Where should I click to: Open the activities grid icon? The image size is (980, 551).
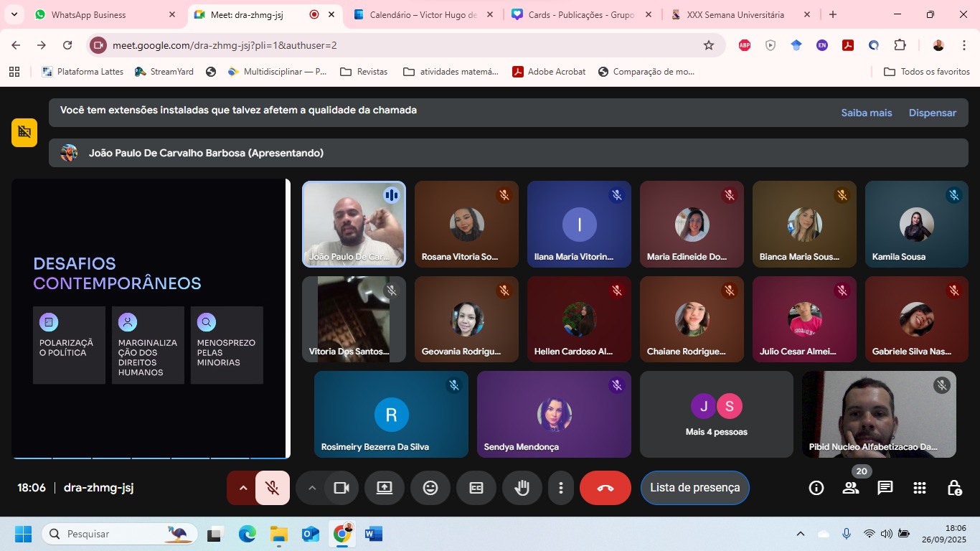[x=920, y=488]
